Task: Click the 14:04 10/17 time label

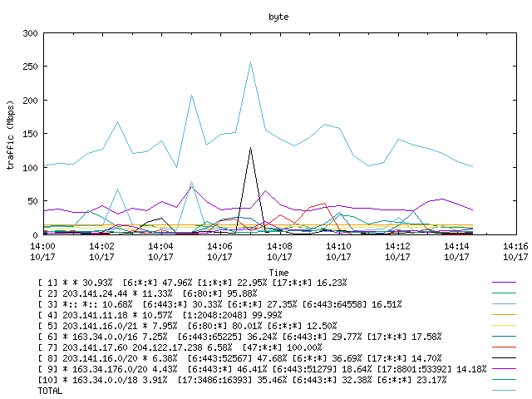Action: click(160, 251)
